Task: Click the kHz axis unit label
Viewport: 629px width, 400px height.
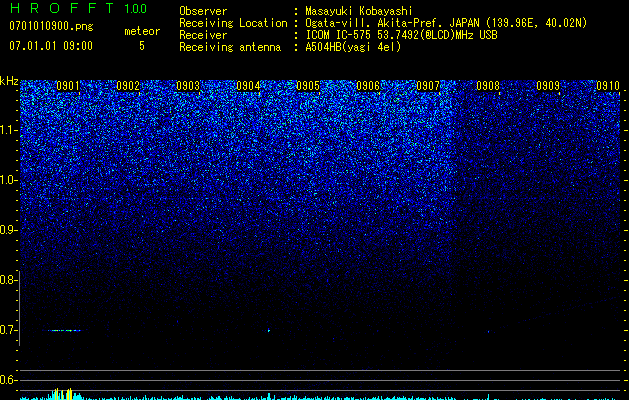Action: [x=9, y=81]
